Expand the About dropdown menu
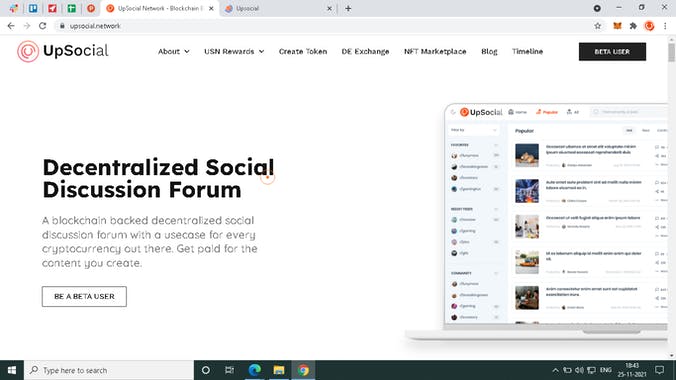 click(174, 51)
